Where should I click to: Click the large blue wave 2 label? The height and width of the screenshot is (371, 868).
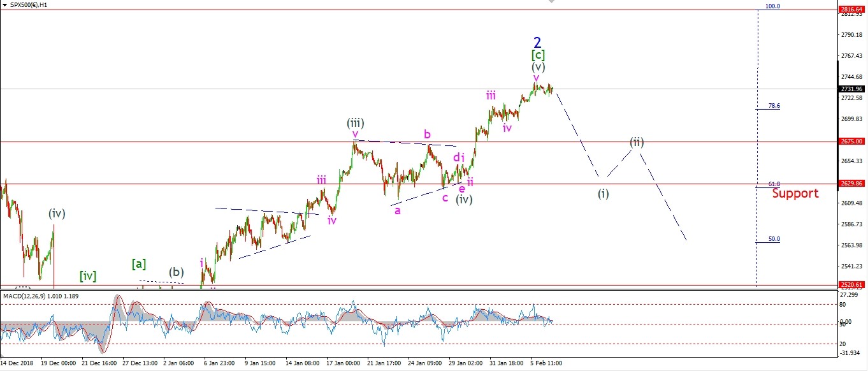tap(537, 43)
